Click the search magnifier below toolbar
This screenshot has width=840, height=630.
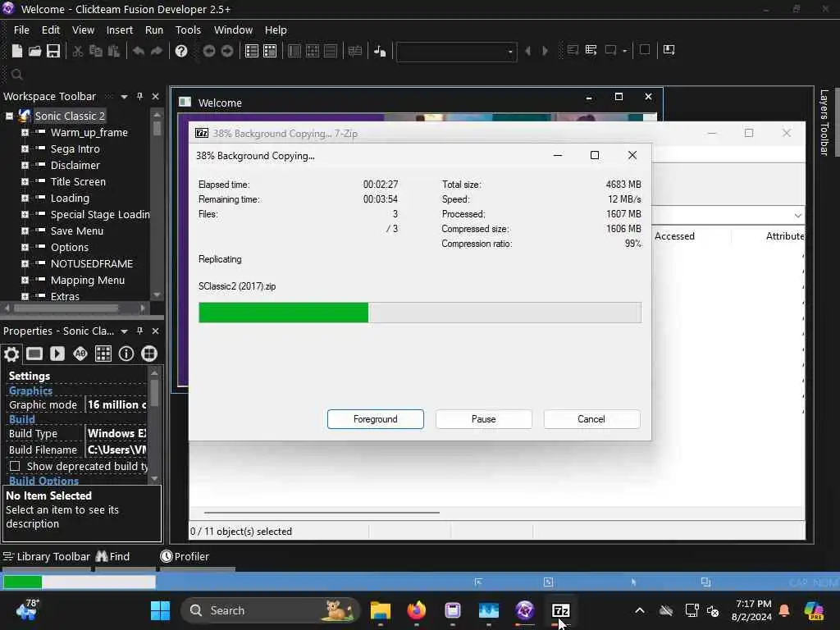(16, 75)
